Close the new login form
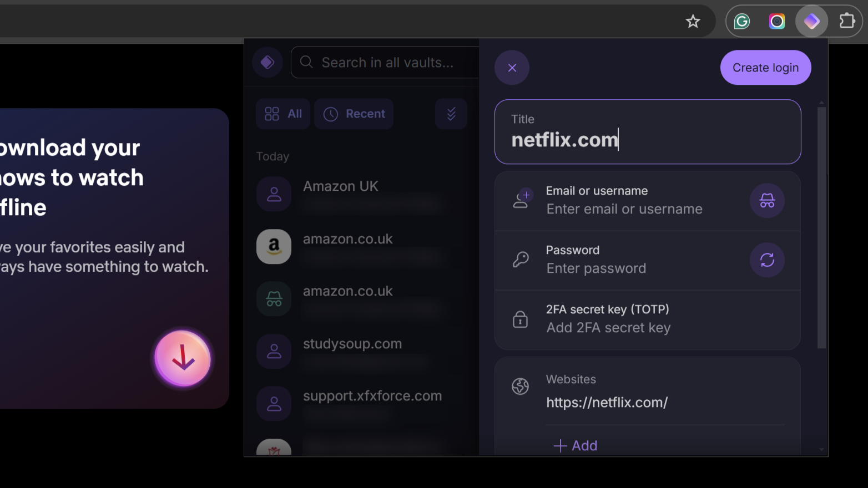 (512, 68)
